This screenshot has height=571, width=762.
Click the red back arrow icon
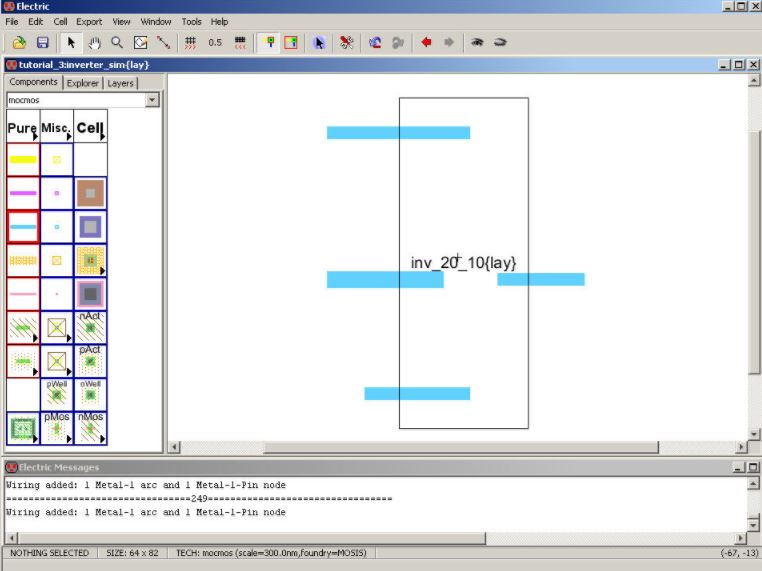[x=426, y=43]
